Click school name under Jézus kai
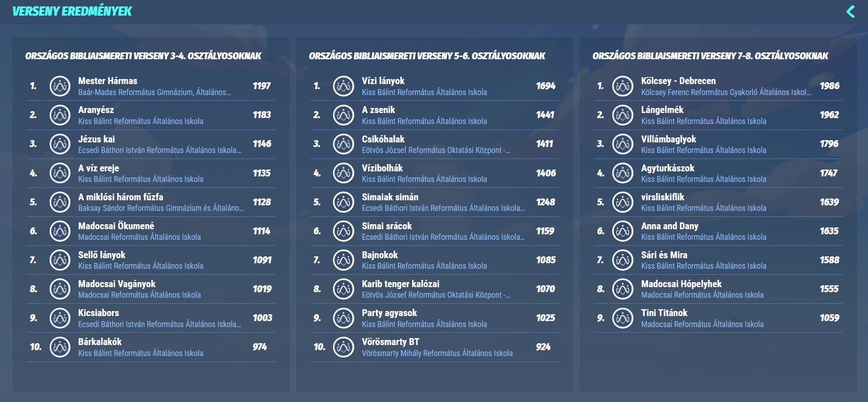The height and width of the screenshot is (402, 868). tap(159, 151)
